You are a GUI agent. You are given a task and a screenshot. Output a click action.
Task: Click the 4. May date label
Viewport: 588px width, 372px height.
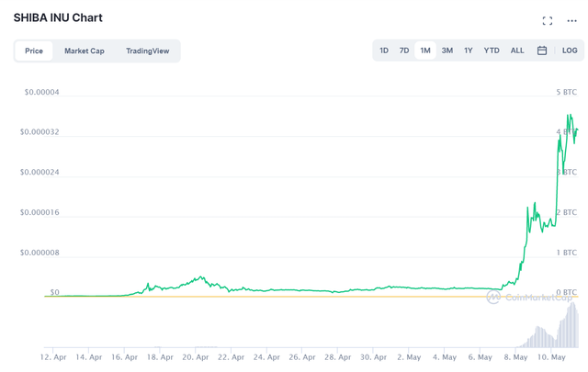coord(445,357)
